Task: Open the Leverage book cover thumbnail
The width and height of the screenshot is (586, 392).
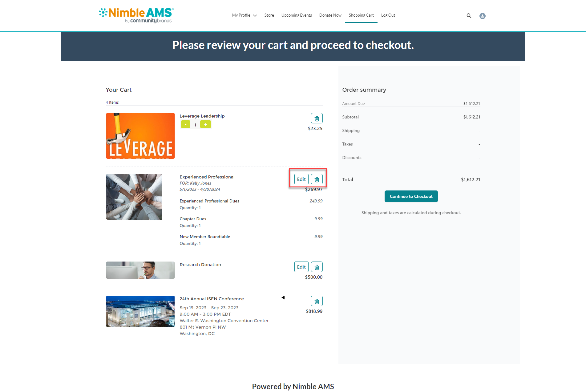Action: 140,136
